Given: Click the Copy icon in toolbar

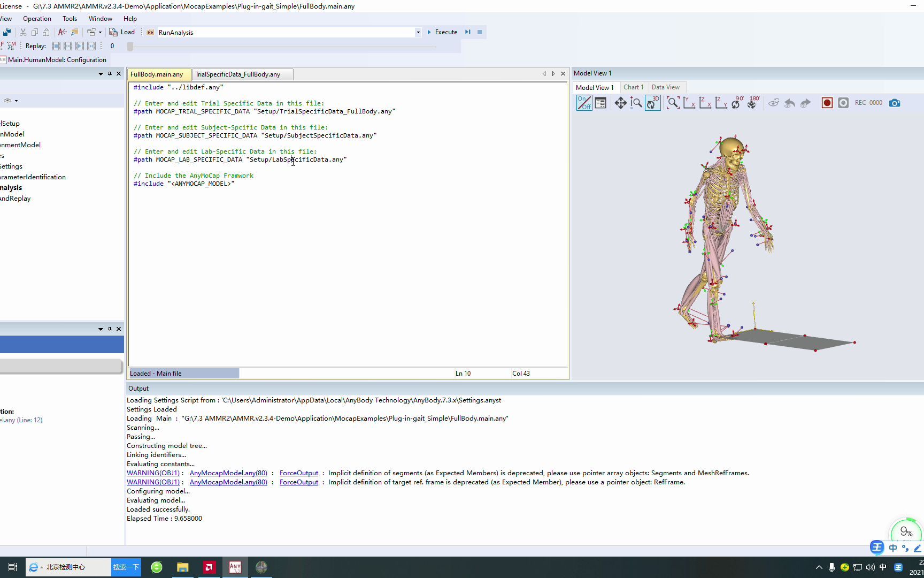Looking at the screenshot, I should [x=35, y=32].
